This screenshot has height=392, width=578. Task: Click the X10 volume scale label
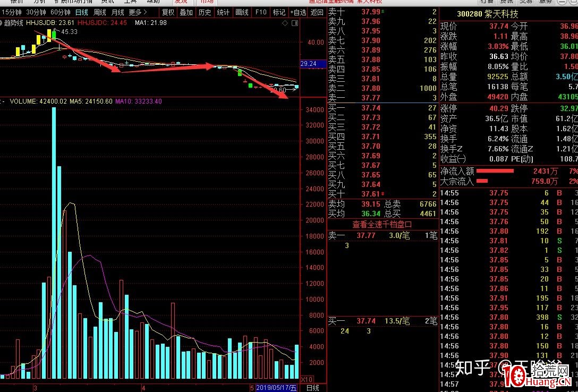click(x=307, y=379)
